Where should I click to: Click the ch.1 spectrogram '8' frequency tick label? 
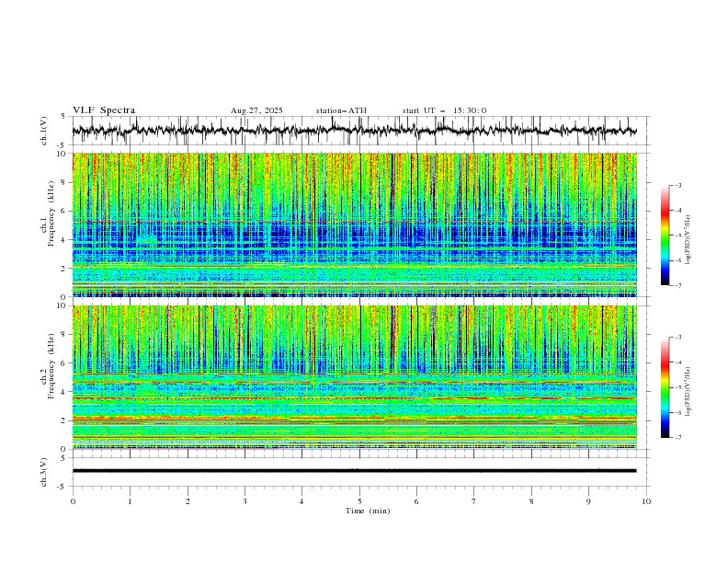[x=64, y=182]
